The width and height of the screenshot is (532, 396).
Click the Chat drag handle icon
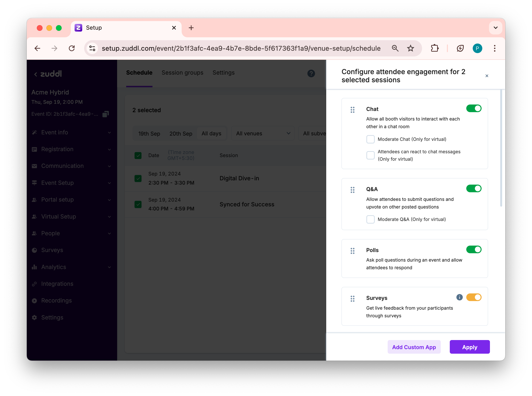pos(352,110)
